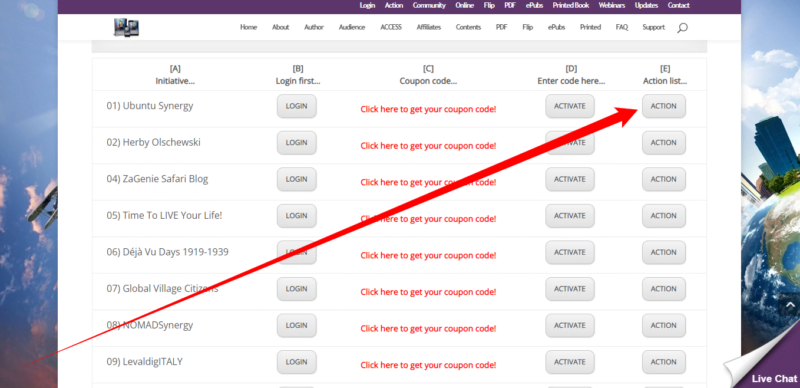Open Webinars in top purple bar

pos(612,5)
